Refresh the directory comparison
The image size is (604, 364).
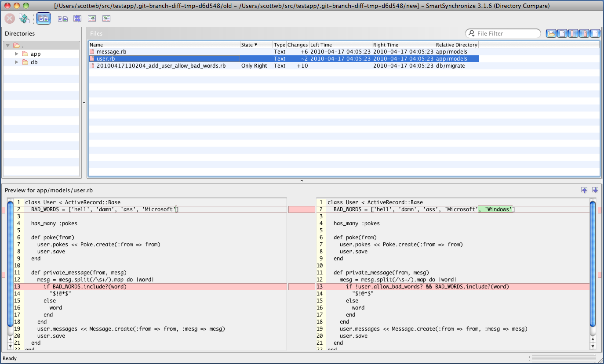[x=24, y=18]
